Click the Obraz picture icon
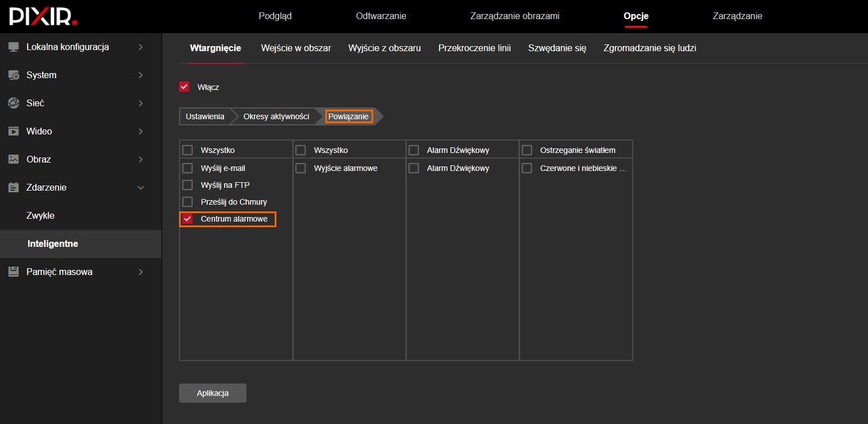 (14, 160)
